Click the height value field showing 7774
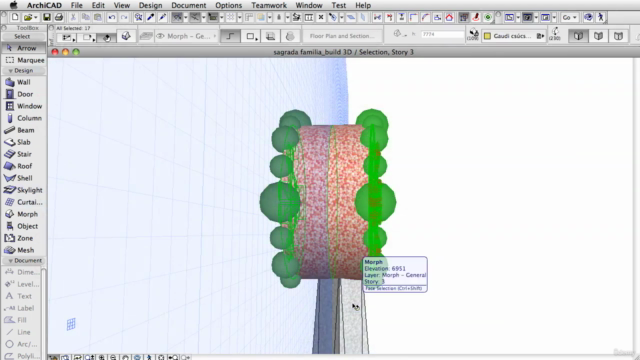The image size is (640, 360). point(442,35)
